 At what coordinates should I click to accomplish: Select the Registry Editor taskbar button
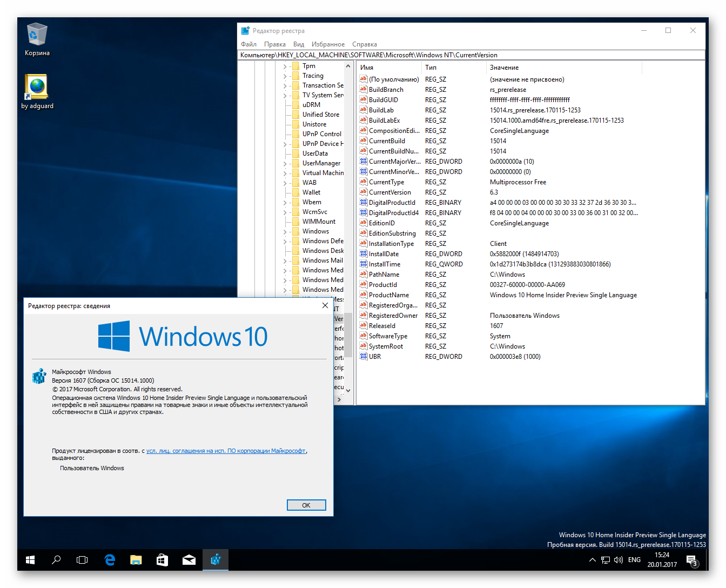[x=216, y=560]
